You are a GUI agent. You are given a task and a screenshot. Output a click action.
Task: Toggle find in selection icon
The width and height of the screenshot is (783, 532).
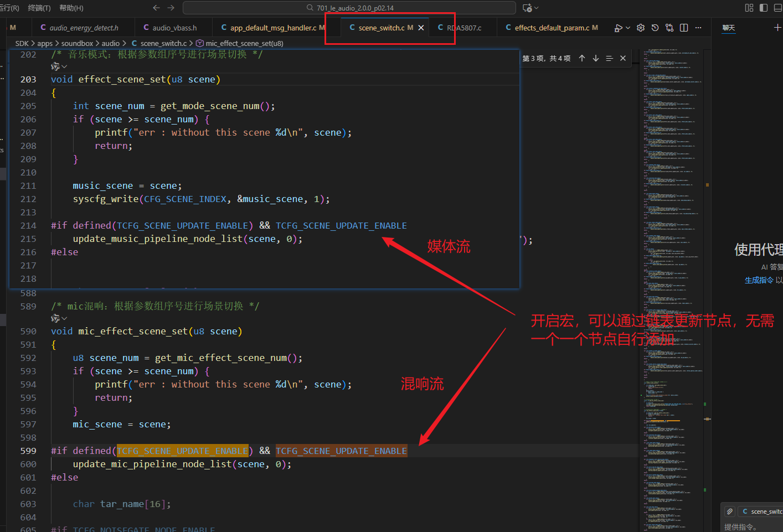[609, 58]
